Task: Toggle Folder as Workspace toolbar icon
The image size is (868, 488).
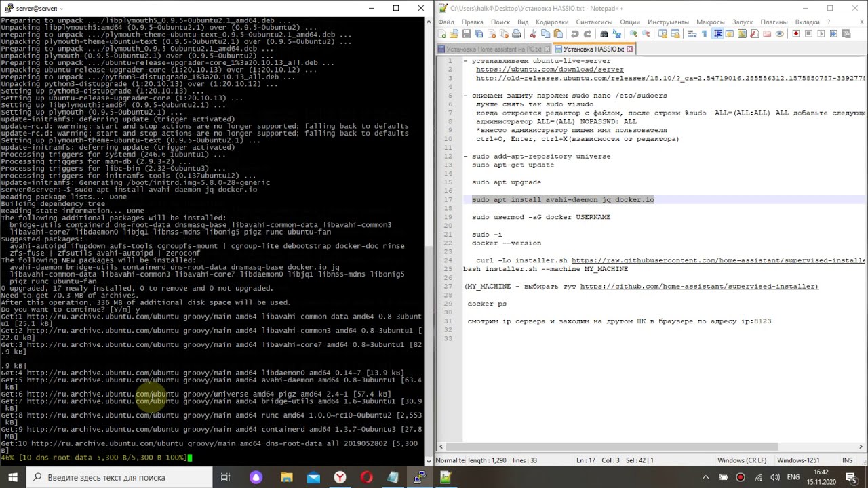Action: [767, 34]
